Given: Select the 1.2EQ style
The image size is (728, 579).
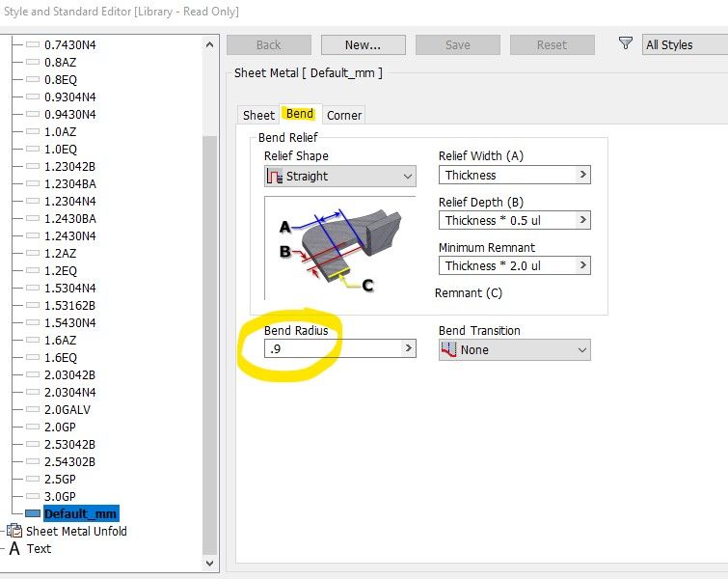Looking at the screenshot, I should pos(61,270).
